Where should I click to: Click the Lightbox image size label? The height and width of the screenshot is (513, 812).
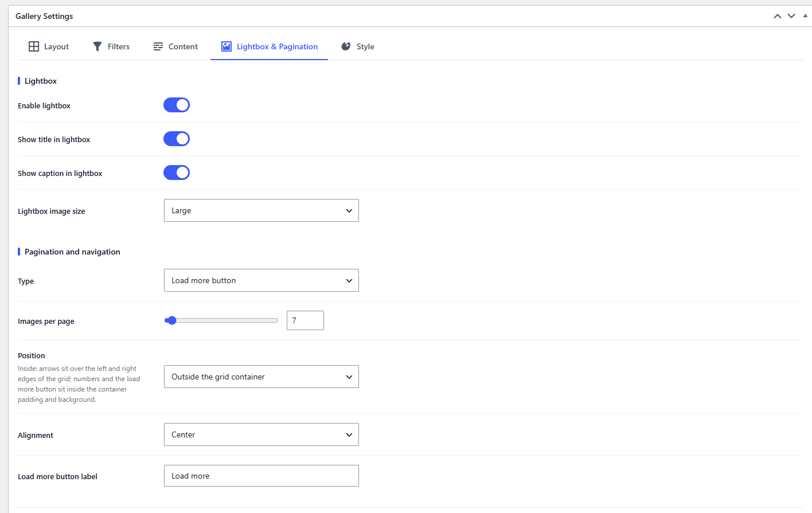tap(52, 211)
